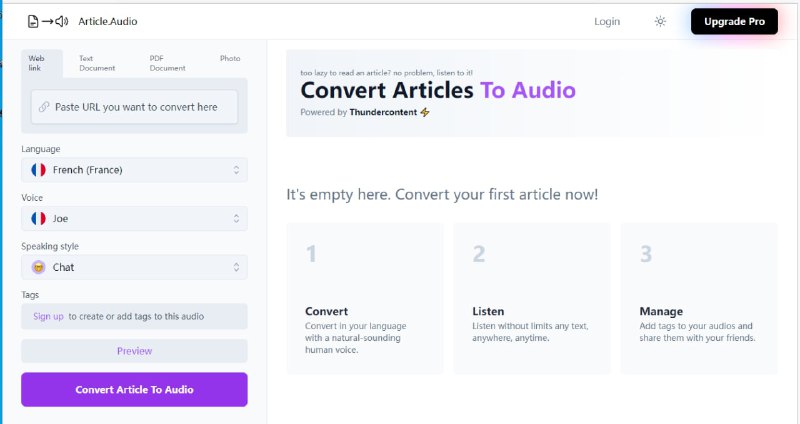Click the Sign up link under Tags

click(48, 316)
